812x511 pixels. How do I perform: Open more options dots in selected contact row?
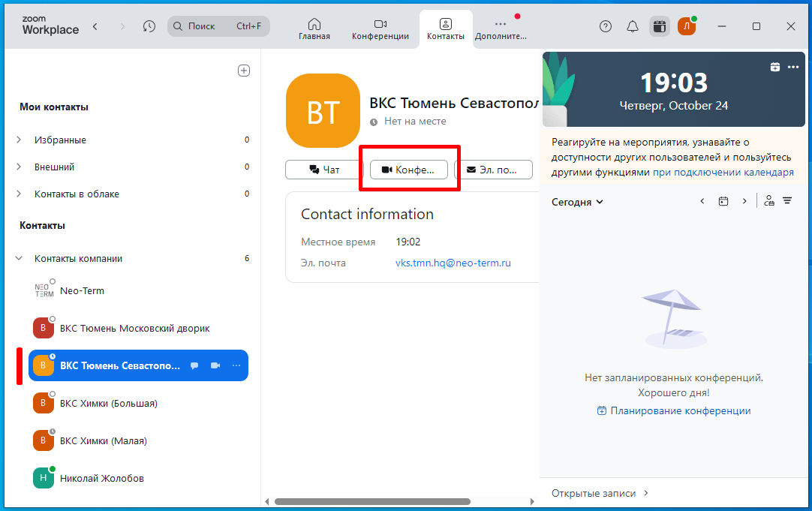click(236, 365)
